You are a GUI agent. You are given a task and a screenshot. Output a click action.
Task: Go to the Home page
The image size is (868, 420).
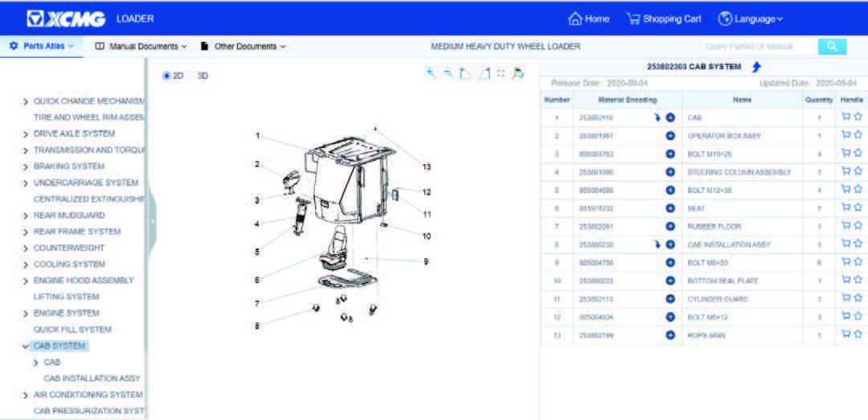point(588,19)
